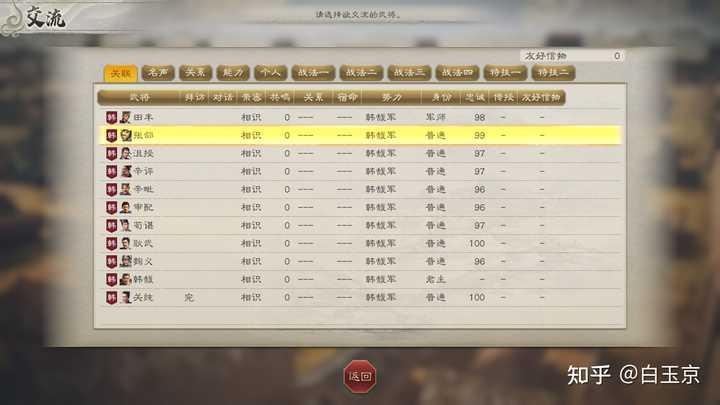The height and width of the screenshot is (405, 720).
Task: Select 张郃's portrait in highlighted row
Action: [125, 135]
